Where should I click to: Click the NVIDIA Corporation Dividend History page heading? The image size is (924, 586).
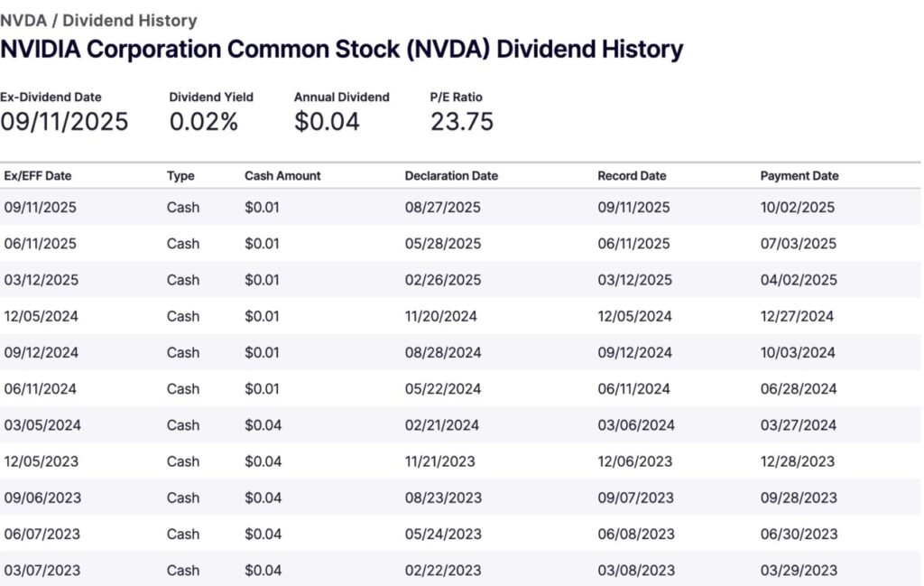point(341,49)
